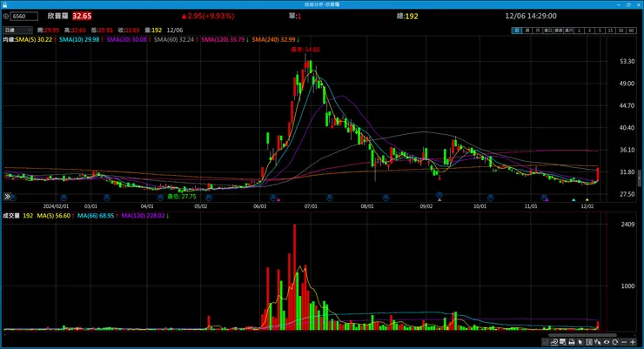Switch to 5-minute timeframe
644x349 pixels.
click(600, 30)
